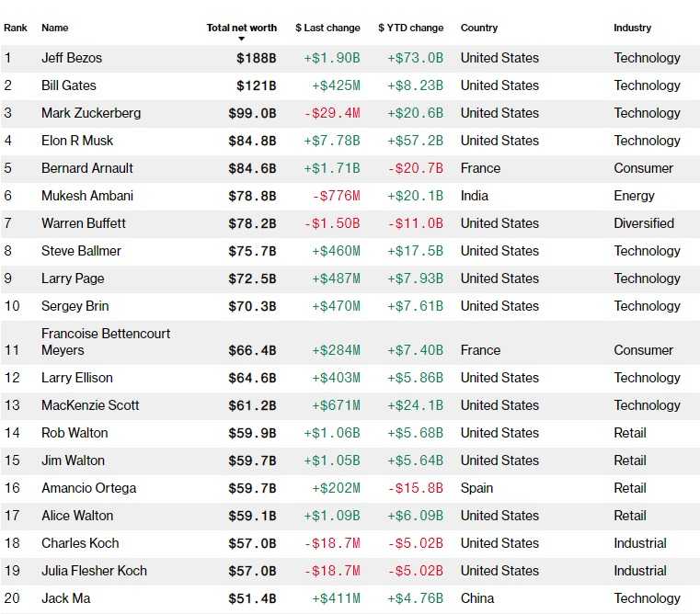Viewport: 700px width, 614px height.
Task: Click Bernard Arnault's -$20.7B YTD change
Action: [415, 168]
